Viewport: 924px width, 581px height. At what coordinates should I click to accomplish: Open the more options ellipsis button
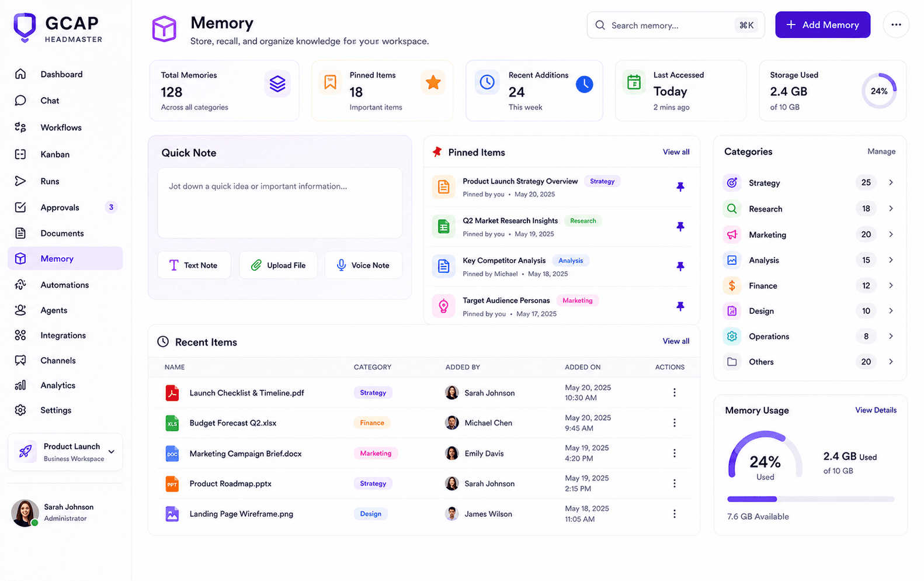tap(896, 25)
